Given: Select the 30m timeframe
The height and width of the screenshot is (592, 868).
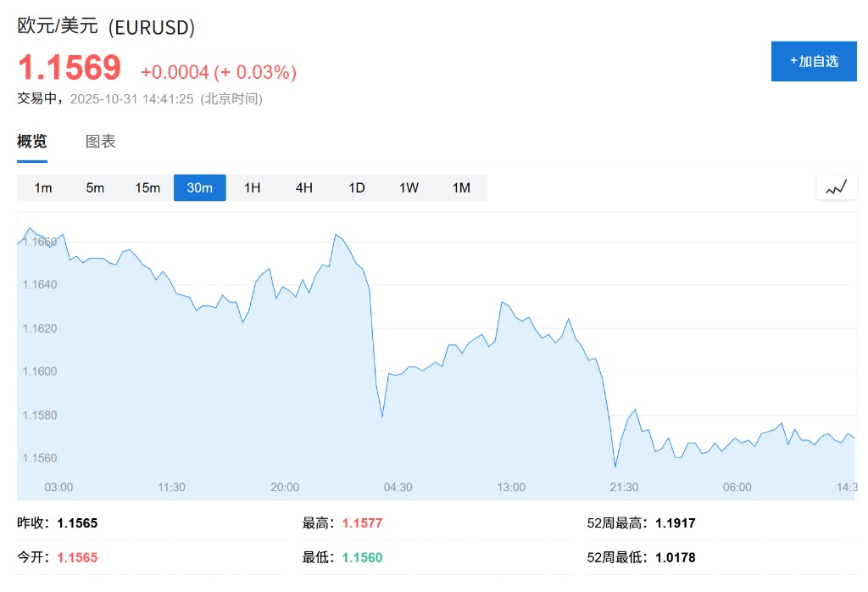Looking at the screenshot, I should 200,187.
